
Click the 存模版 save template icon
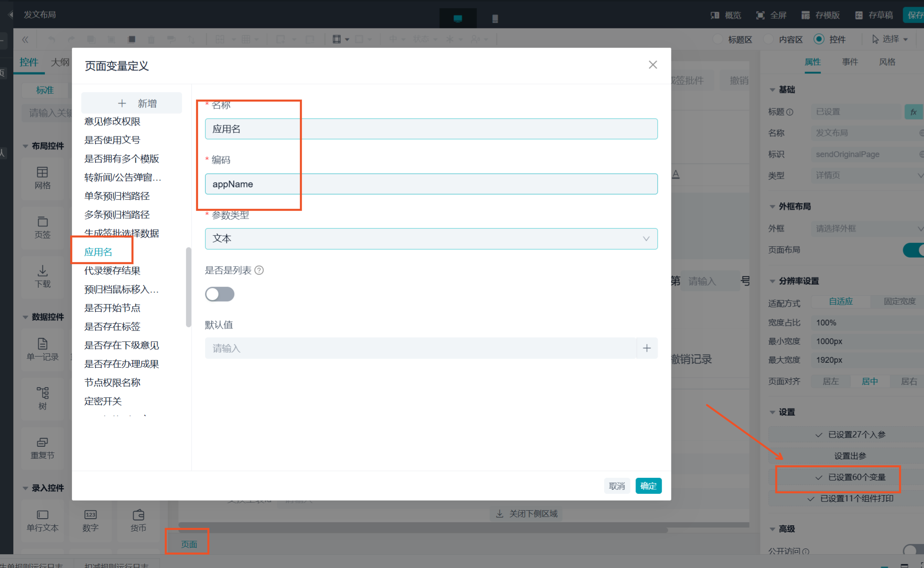tap(806, 16)
